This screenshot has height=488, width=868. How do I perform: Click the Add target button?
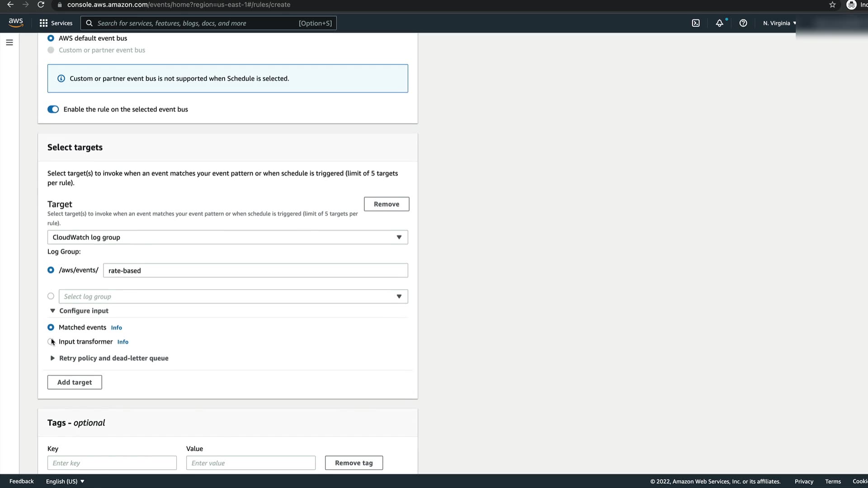coord(75,382)
